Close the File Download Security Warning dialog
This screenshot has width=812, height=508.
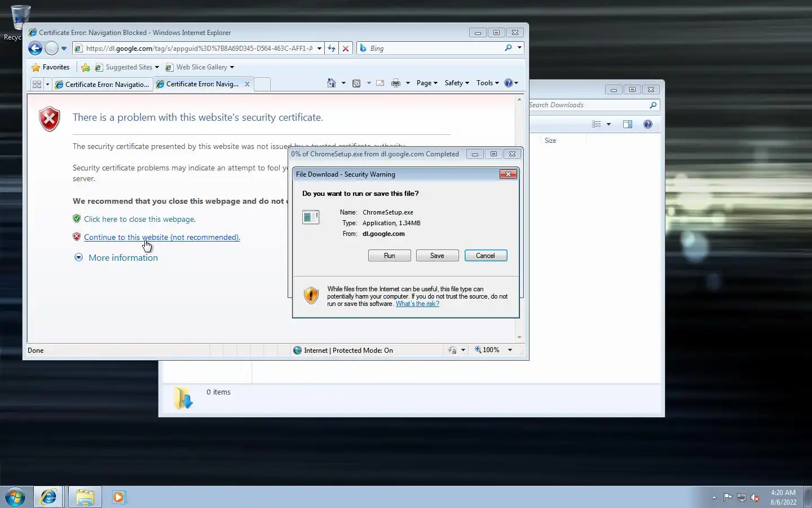(508, 174)
